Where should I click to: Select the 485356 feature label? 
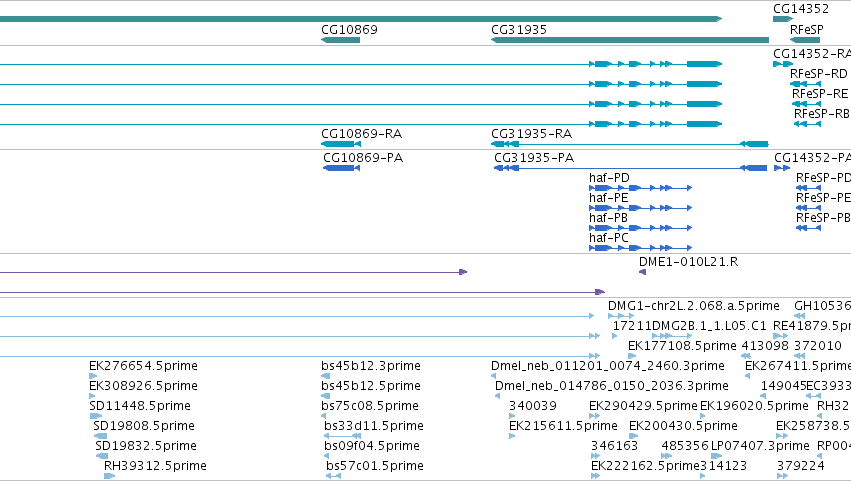point(685,446)
